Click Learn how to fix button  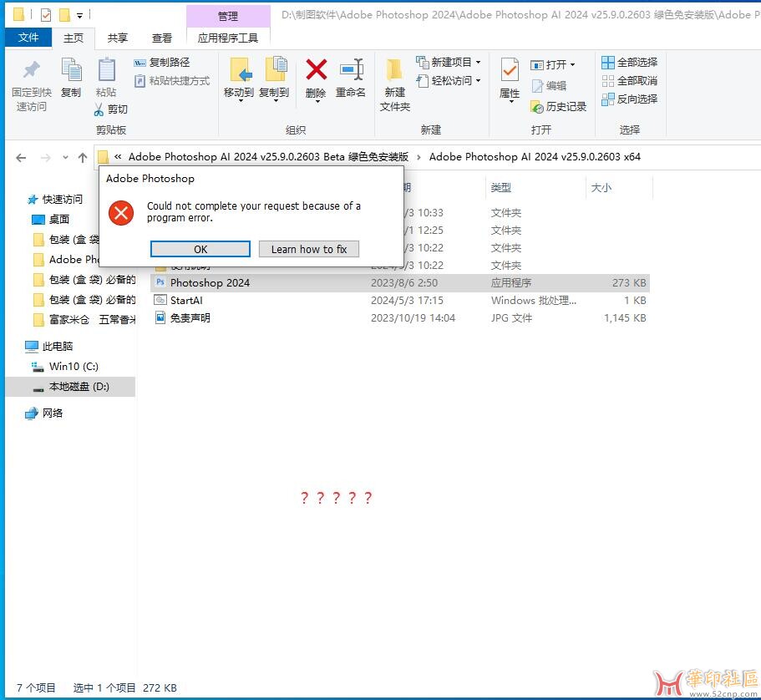pyautogui.click(x=309, y=249)
